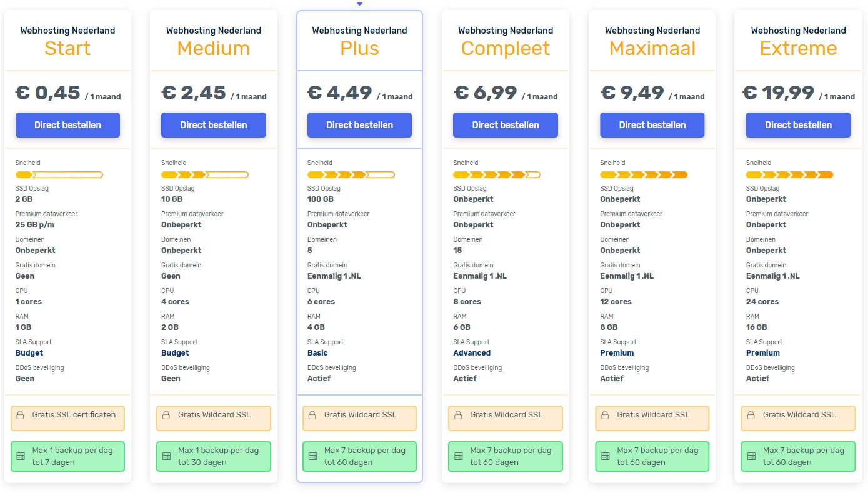Click the backup icon in Extreme plan
Viewport: 868px width, 495px height.
click(751, 457)
